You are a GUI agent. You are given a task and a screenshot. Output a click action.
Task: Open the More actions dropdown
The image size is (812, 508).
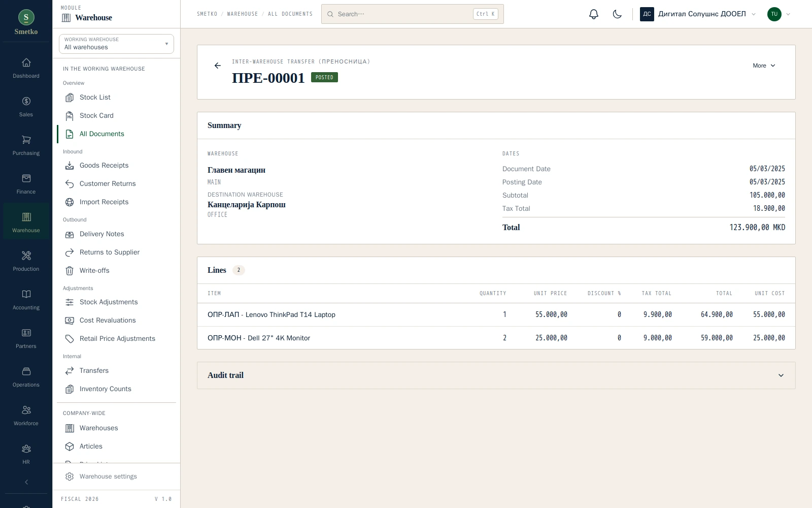pos(764,66)
